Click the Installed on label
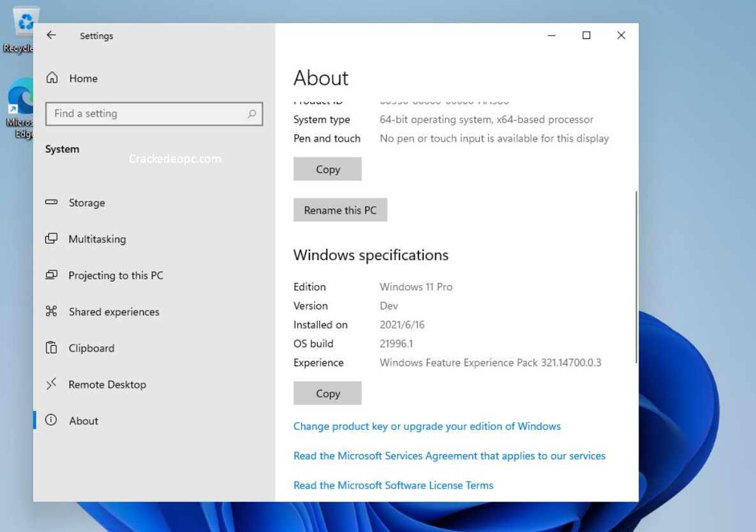This screenshot has width=756, height=532. (321, 325)
